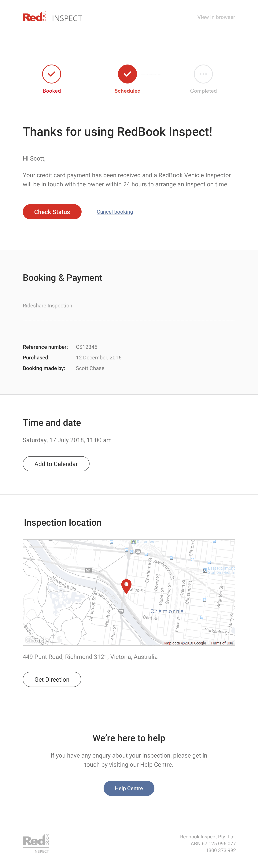Click Terms of Use on the map

(222, 643)
